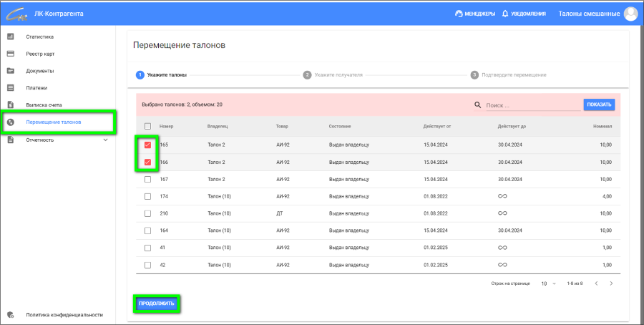Go to next page of table
Screen dimensions: 644x325
coord(611,283)
